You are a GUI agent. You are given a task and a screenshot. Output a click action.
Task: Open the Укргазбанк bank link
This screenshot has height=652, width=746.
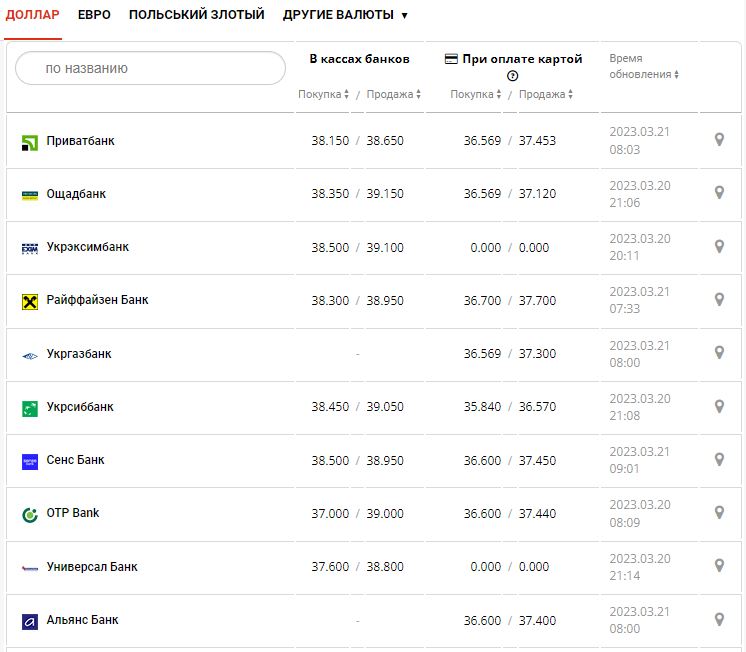click(x=79, y=354)
